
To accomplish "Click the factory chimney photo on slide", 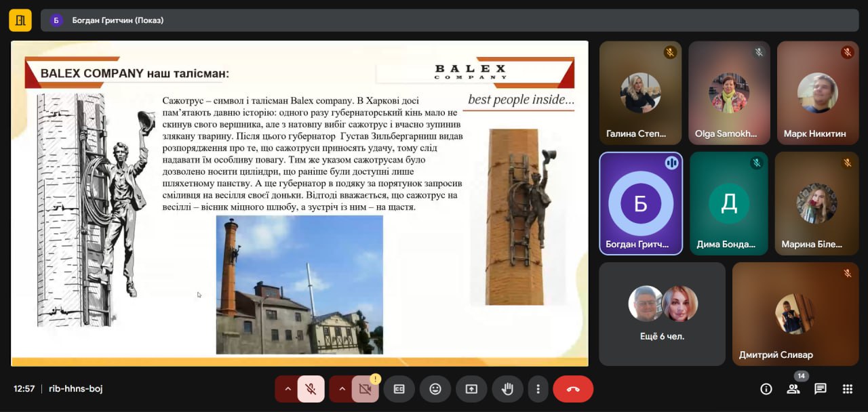I will (x=299, y=285).
